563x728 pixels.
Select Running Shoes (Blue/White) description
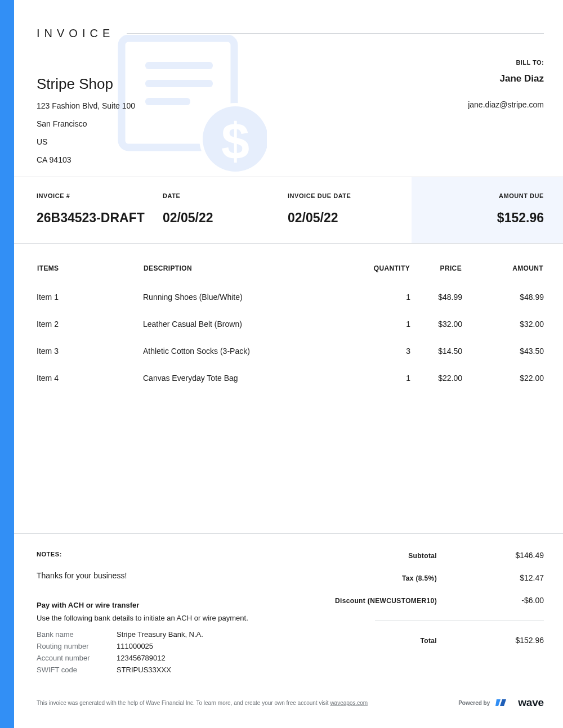click(193, 297)
